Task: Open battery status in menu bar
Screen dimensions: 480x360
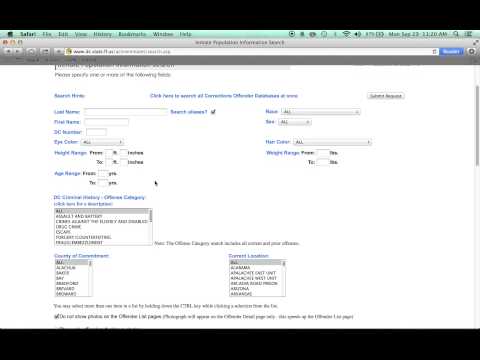Action: 375,34
